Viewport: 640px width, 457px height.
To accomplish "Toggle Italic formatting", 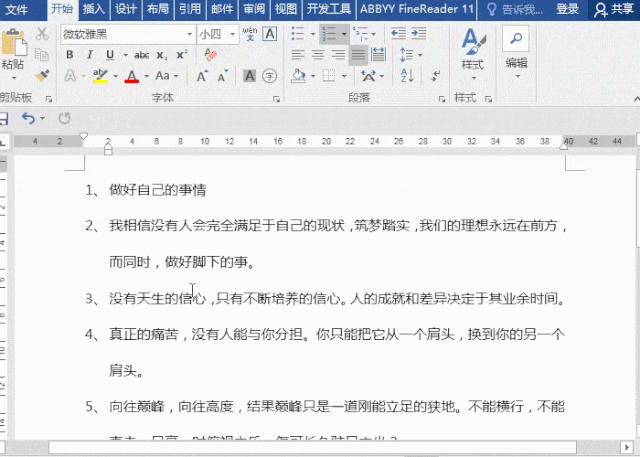I will pos(89,55).
